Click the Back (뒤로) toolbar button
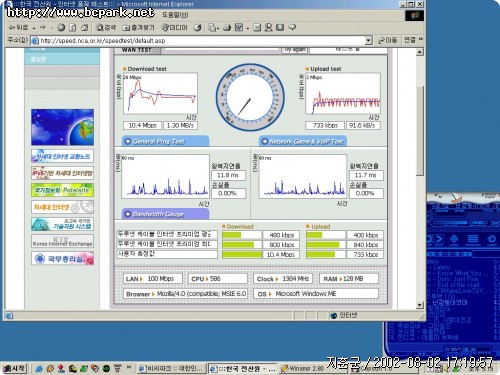The height and width of the screenshot is (375, 500). click(19, 28)
